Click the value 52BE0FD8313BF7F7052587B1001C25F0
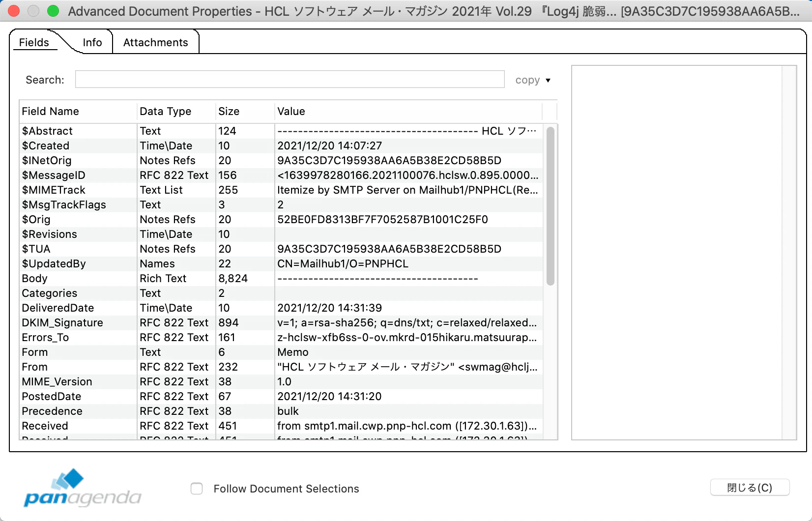 click(x=383, y=220)
